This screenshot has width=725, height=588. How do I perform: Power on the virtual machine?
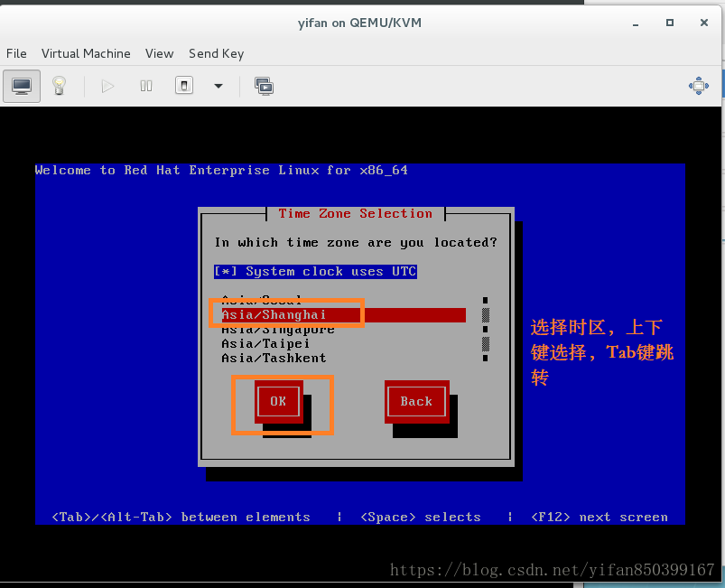(x=107, y=86)
